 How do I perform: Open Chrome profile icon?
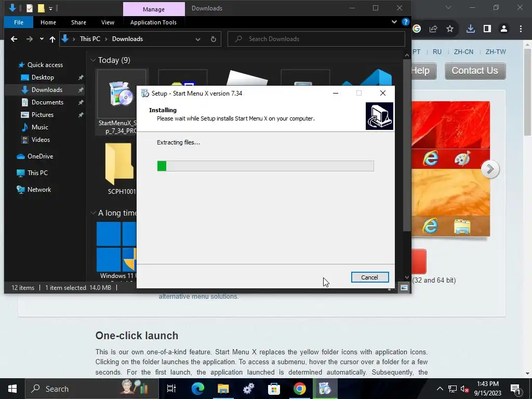pos(504,29)
